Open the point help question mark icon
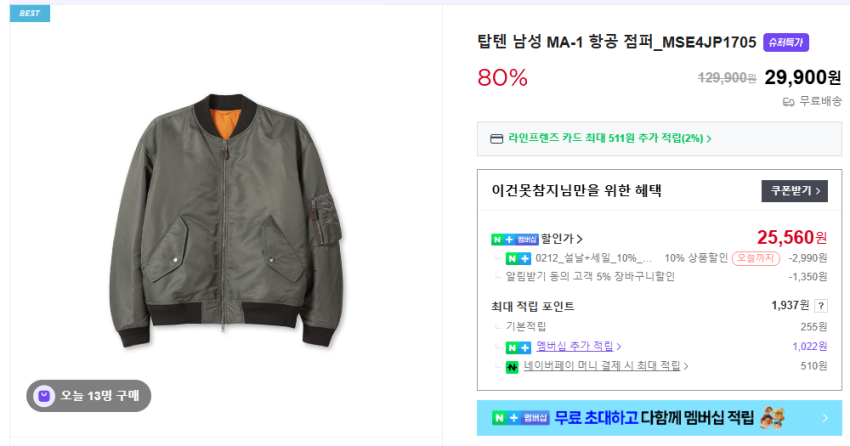The image size is (850, 446). pos(822,306)
